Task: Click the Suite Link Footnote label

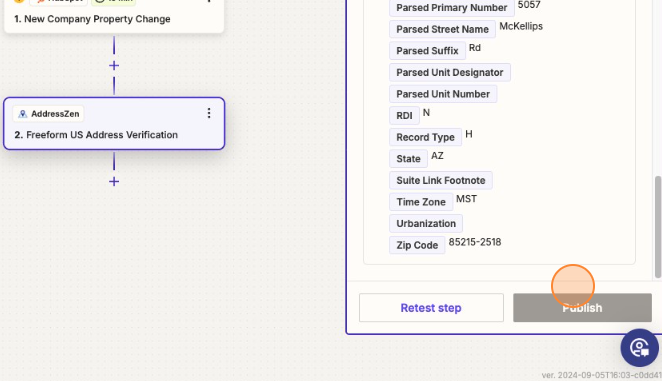Action: click(x=441, y=180)
